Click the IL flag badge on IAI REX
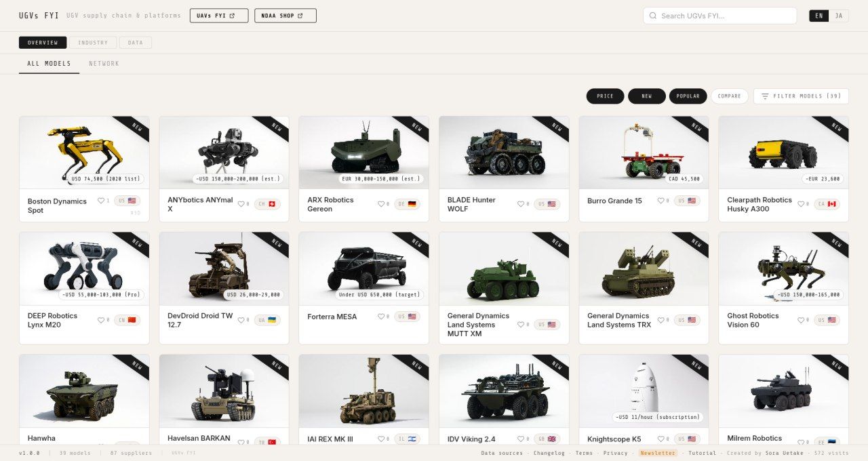Screen dimensions: 868x461 408,439
